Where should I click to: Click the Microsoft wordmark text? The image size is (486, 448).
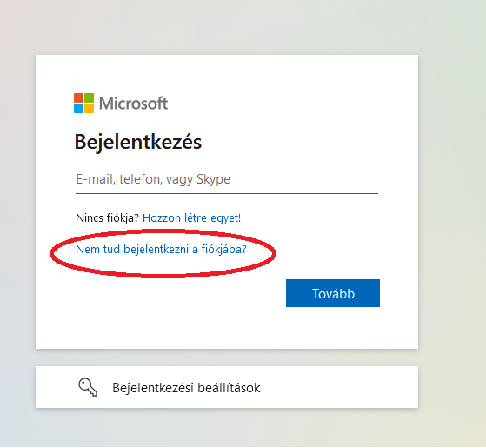click(133, 104)
